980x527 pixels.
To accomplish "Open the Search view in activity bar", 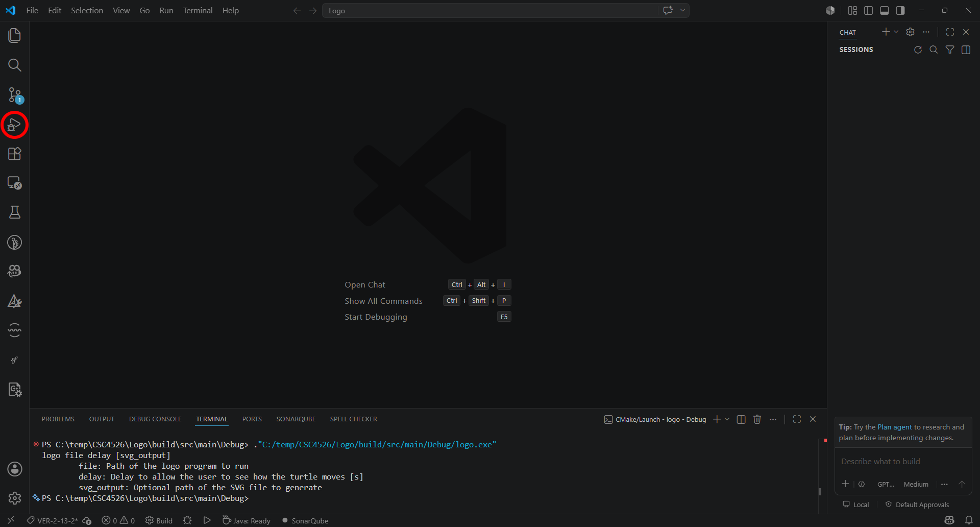I will click(x=14, y=65).
